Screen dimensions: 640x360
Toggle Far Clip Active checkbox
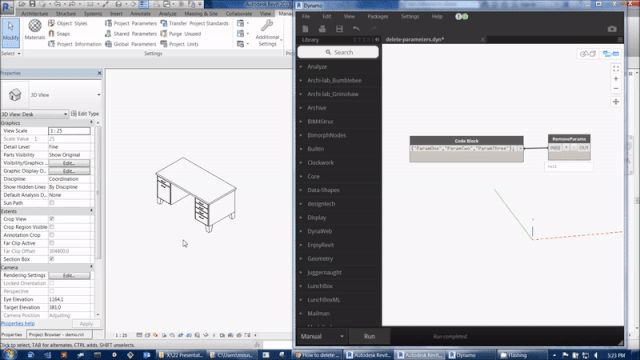click(51, 243)
